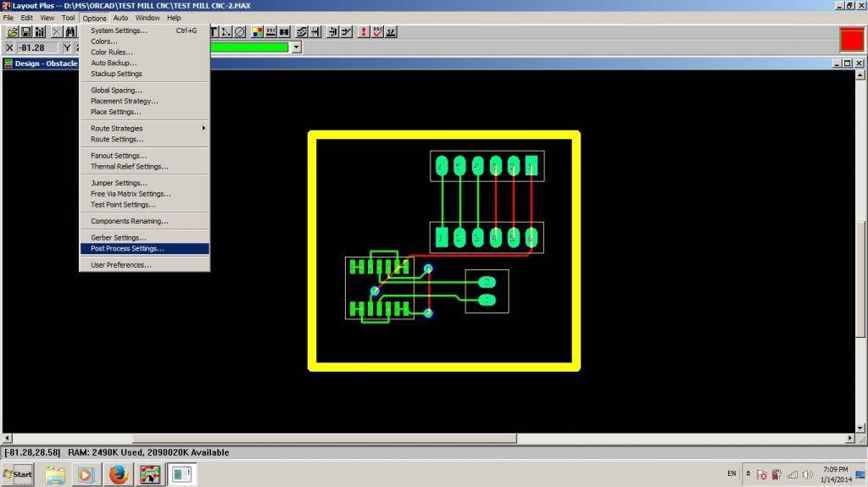Select the Text tool (T icon)
The height and width of the screenshot is (487, 868).
(x=214, y=32)
